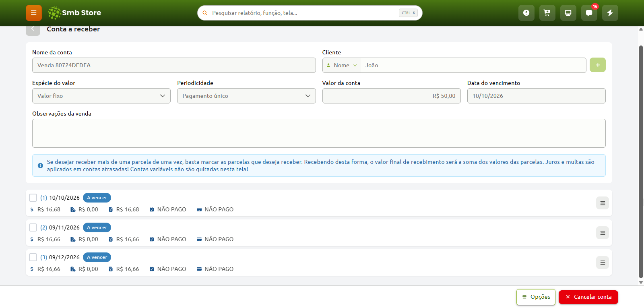Image resolution: width=644 pixels, height=308 pixels.
Task: Select checkbox for installment (1) 10/10/2026
Action: click(33, 198)
